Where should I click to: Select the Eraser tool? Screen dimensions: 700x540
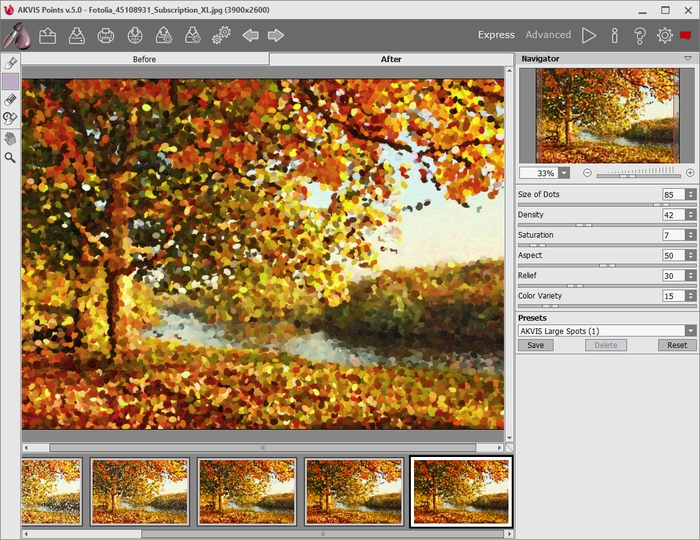point(10,100)
